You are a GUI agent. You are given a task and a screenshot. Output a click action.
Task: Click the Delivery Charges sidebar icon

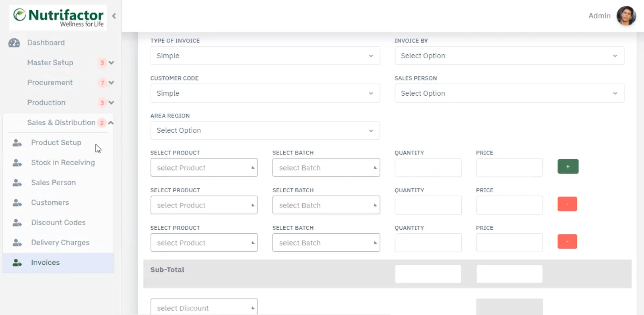coord(17,243)
